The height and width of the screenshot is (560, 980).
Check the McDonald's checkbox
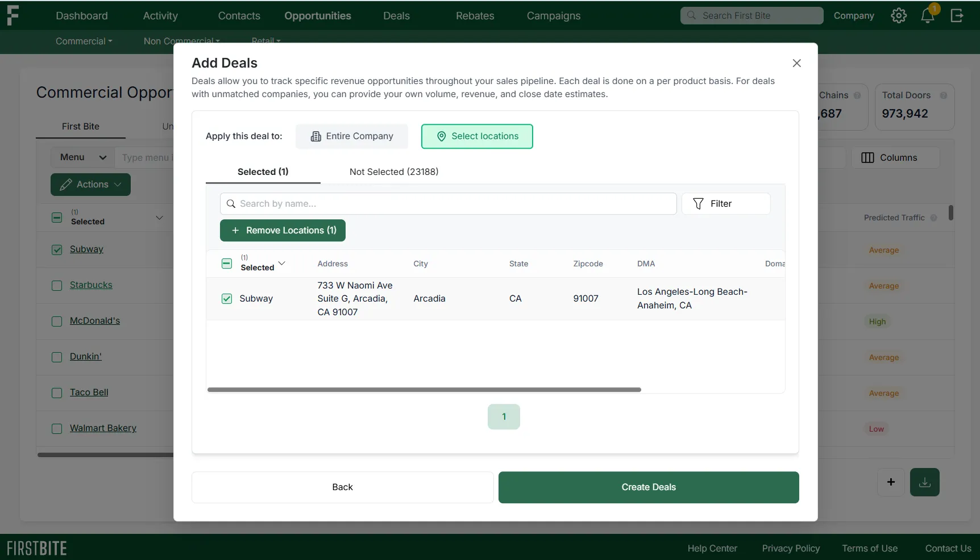[57, 321]
